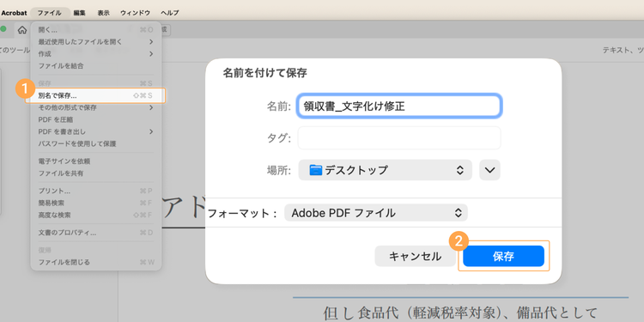The height and width of the screenshot is (322, 644).
Task: Click the blue Desktop folder icon
Action: (x=315, y=170)
